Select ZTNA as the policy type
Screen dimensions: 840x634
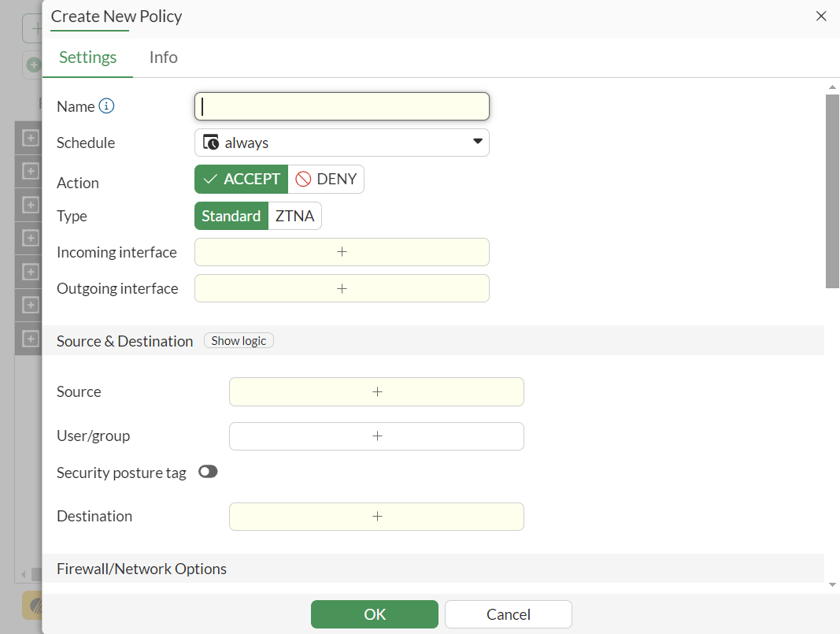294,216
